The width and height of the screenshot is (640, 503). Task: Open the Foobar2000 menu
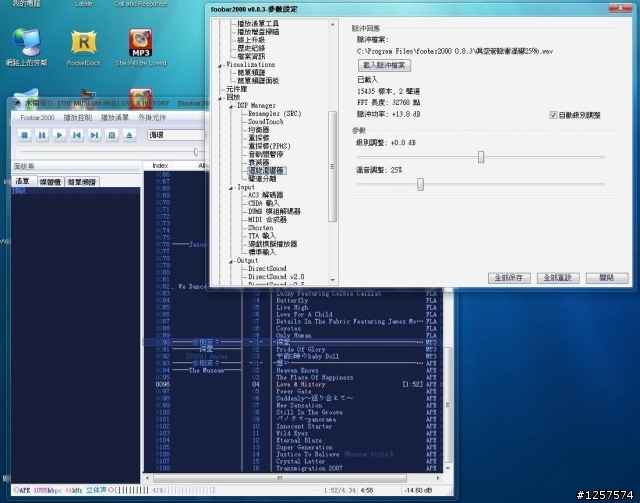pos(37,118)
